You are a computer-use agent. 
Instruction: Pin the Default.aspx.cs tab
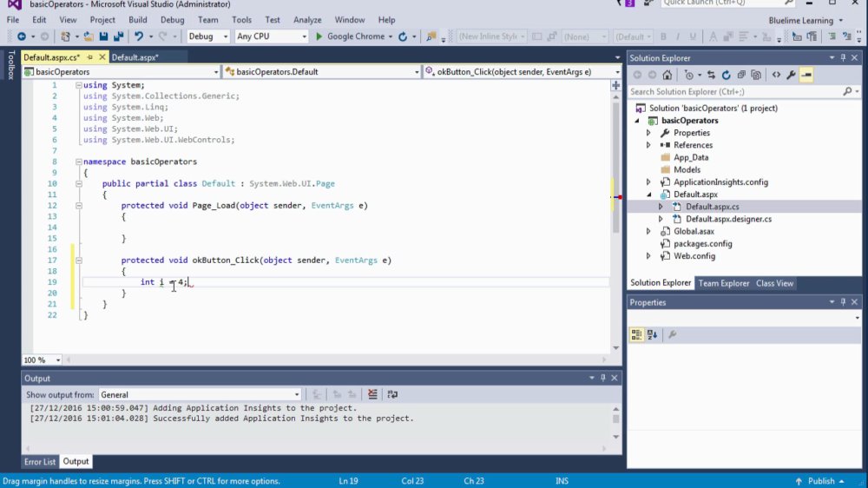(89, 57)
